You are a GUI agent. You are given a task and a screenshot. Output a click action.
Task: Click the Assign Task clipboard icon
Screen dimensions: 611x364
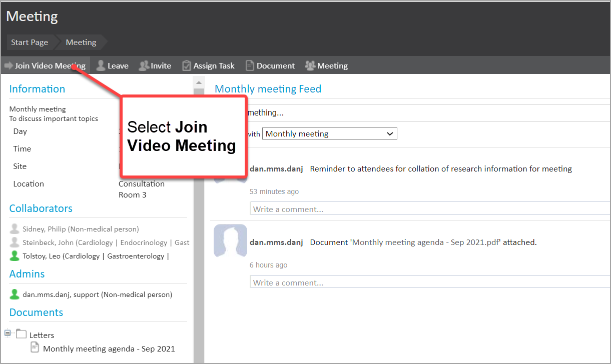[187, 65]
